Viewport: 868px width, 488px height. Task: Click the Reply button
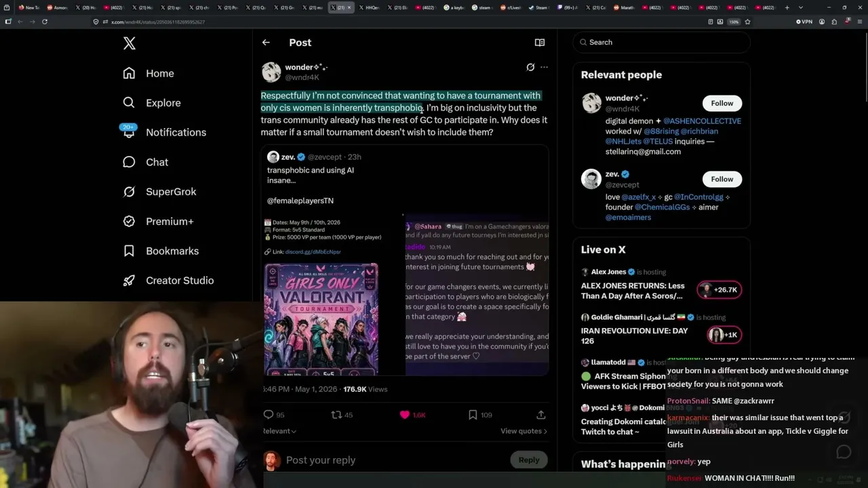[x=529, y=460]
